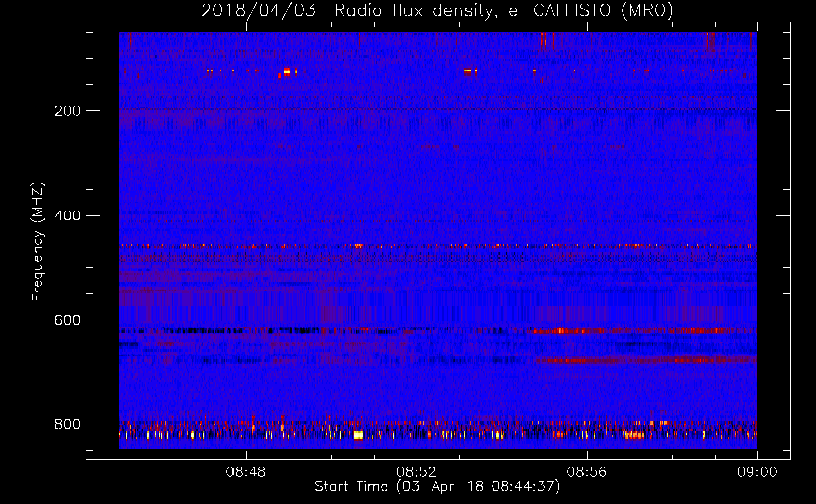Click the 800 frequency tick label
The width and height of the screenshot is (816, 504).
pos(68,424)
